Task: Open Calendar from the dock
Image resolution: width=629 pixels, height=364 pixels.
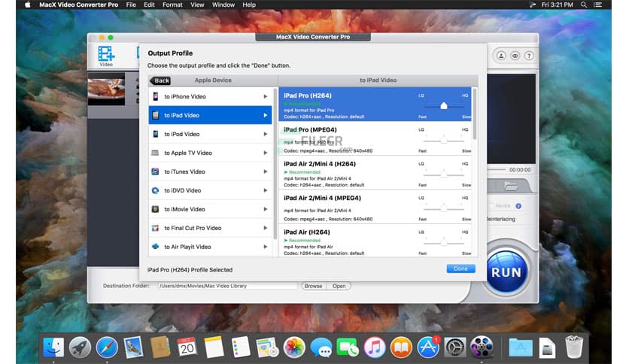Action: [x=187, y=347]
